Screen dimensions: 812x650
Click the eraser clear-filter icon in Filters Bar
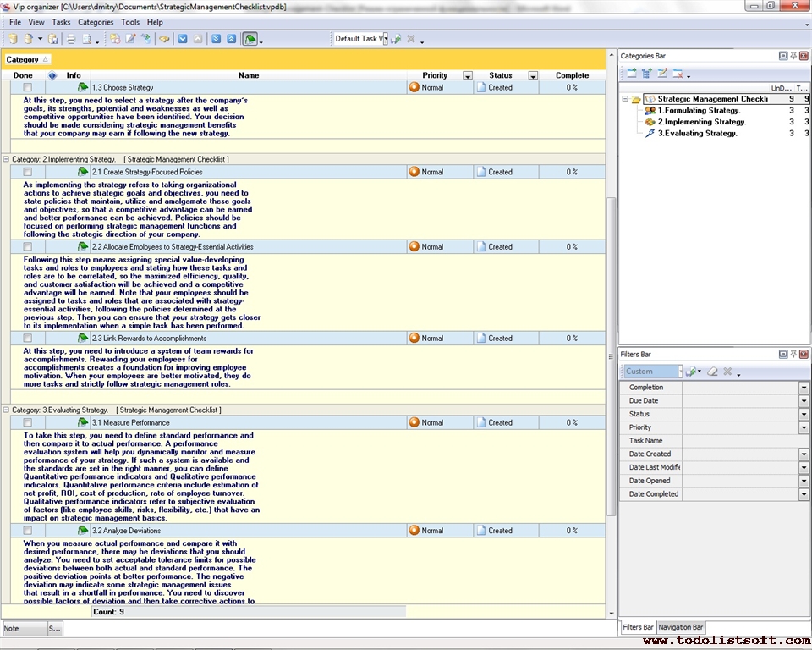point(712,372)
